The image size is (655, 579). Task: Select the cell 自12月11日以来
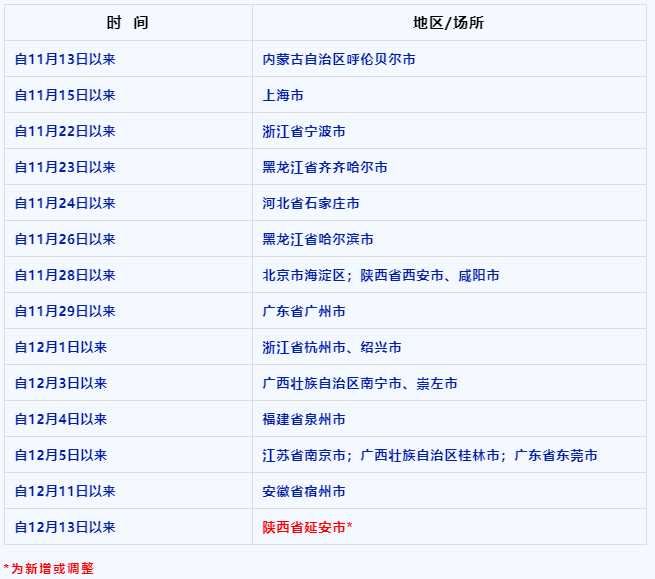tap(128, 490)
